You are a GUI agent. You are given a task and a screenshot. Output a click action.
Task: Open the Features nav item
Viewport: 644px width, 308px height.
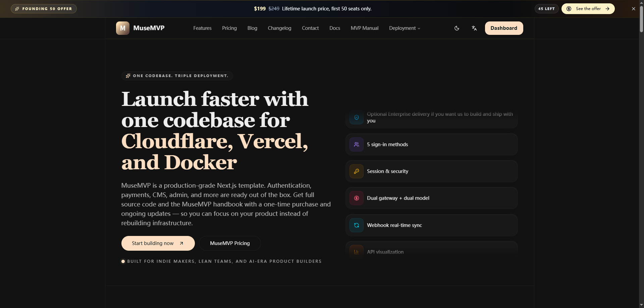pos(202,28)
